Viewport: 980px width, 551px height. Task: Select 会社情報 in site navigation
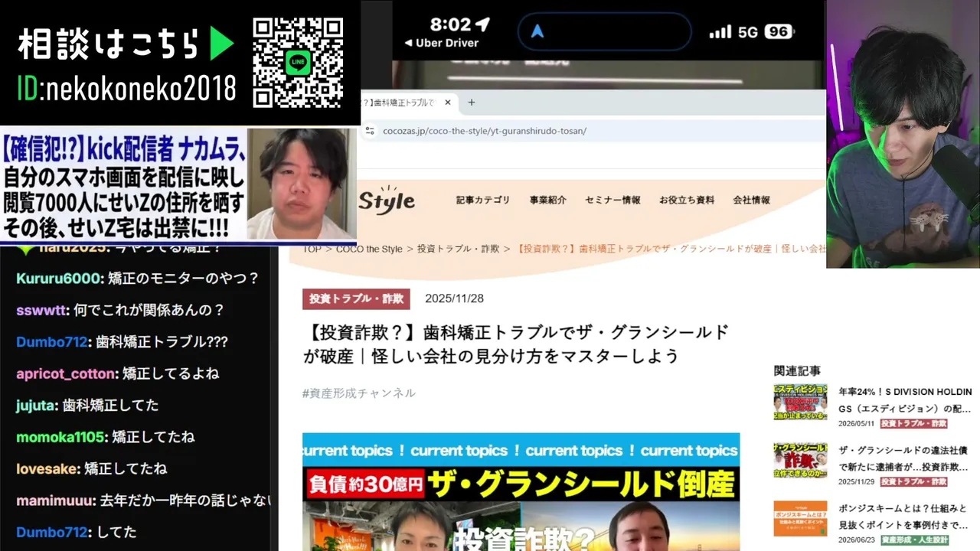pos(752,200)
